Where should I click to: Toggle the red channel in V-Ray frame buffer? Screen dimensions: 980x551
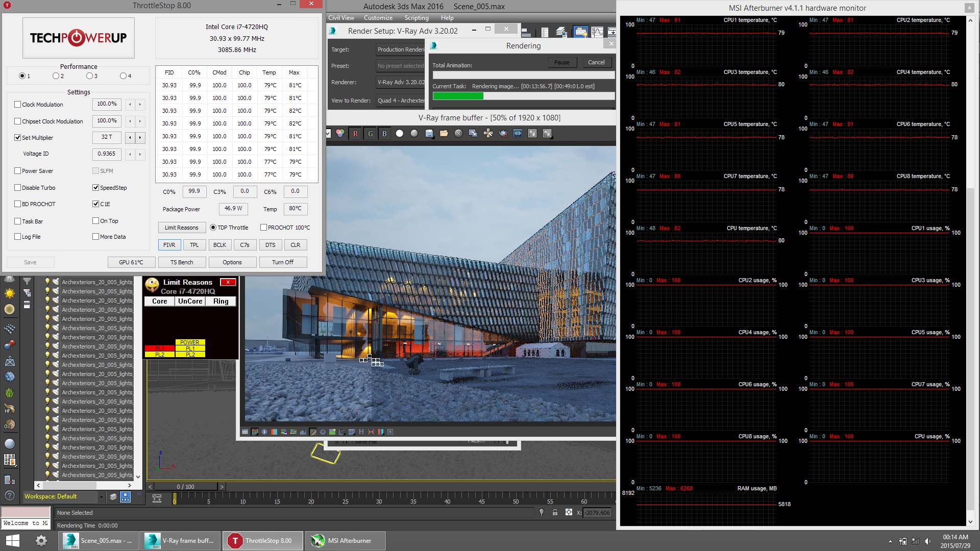pyautogui.click(x=355, y=134)
